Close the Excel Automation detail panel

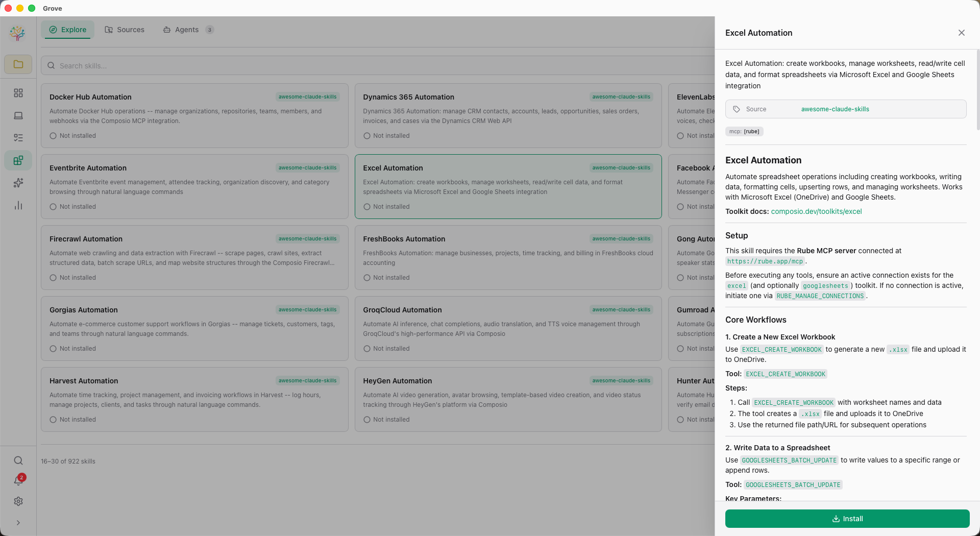click(x=962, y=33)
